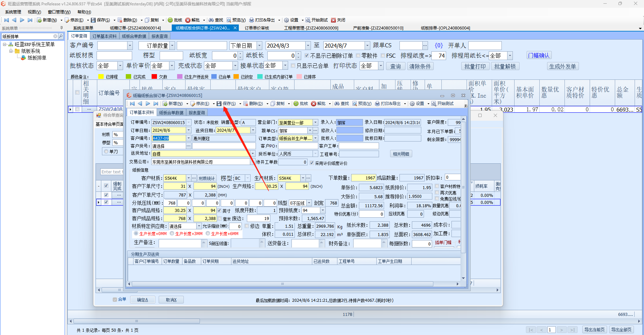Click 材质统计 button
Viewport: 644px width, 335px height.
[207, 178]
